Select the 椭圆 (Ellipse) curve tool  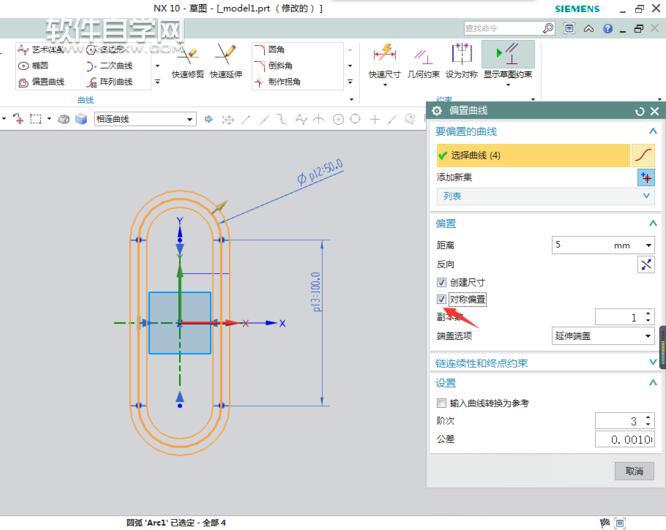point(34,65)
